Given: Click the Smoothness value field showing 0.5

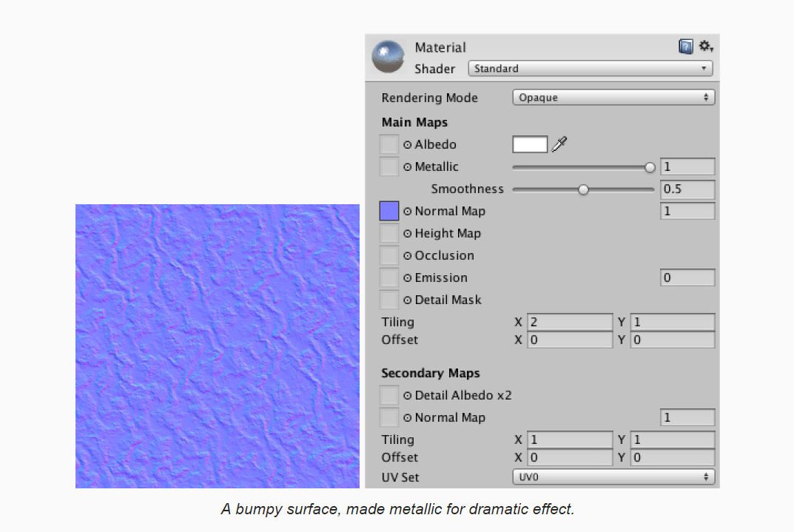Looking at the screenshot, I should (x=687, y=189).
